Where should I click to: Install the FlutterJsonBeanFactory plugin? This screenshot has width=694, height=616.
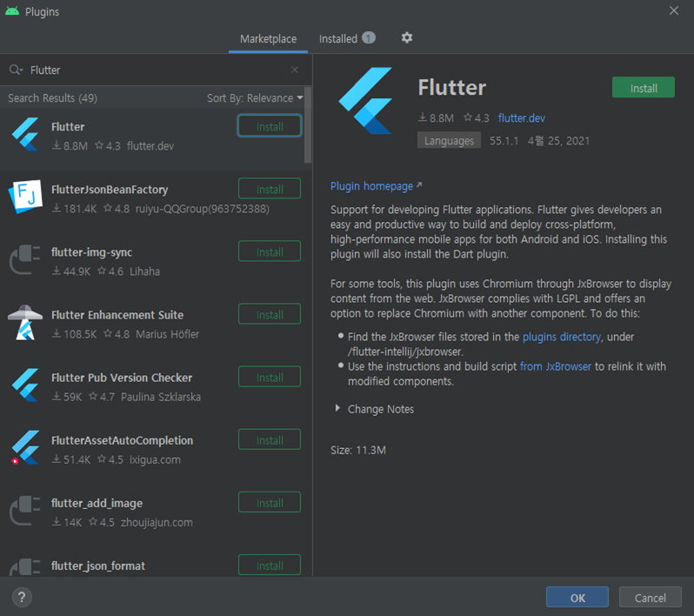[270, 189]
